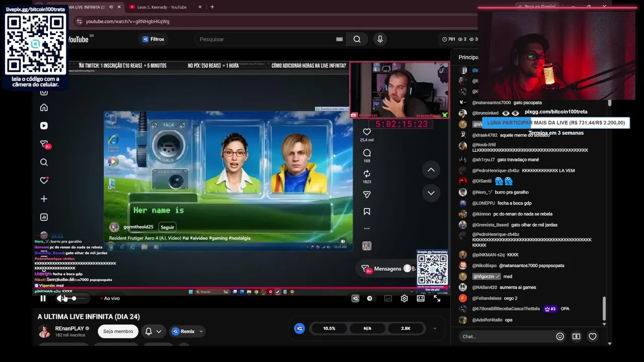Go to next TikTok video

pyautogui.click(x=431, y=193)
